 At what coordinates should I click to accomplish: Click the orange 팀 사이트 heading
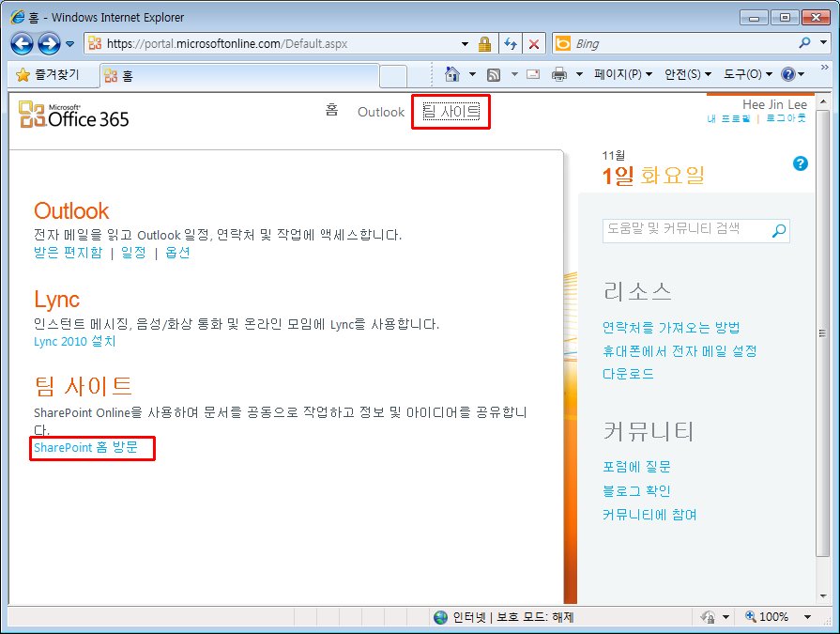[83, 386]
